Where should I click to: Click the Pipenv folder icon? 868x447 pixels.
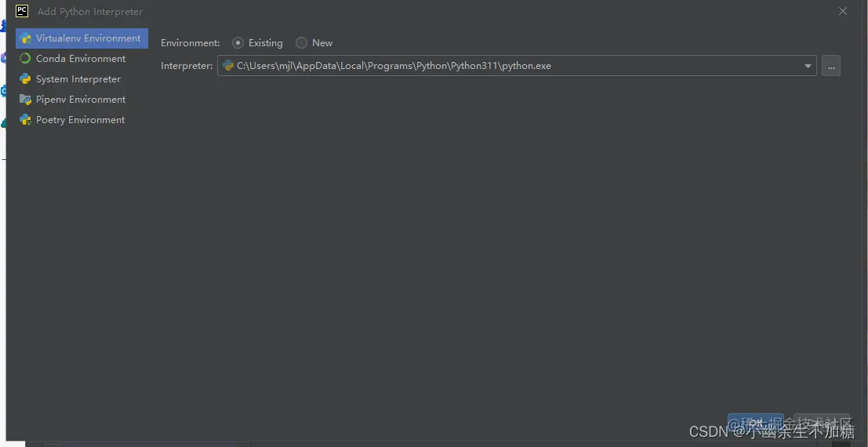[25, 100]
